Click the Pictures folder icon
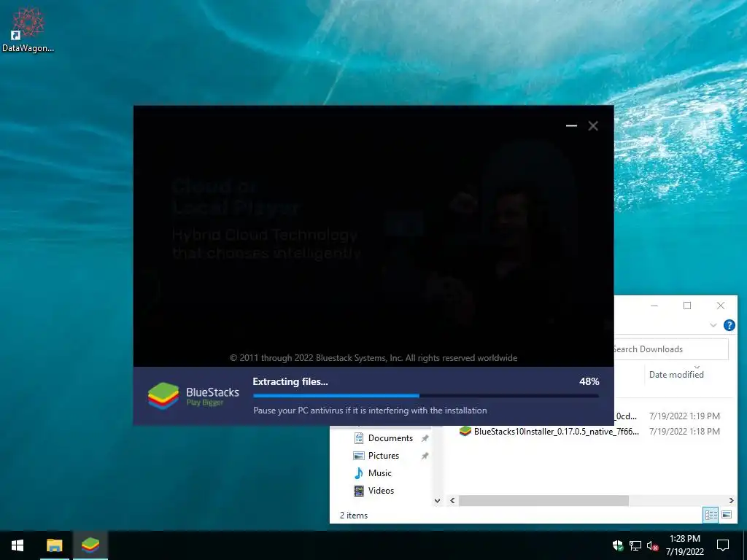 (359, 456)
